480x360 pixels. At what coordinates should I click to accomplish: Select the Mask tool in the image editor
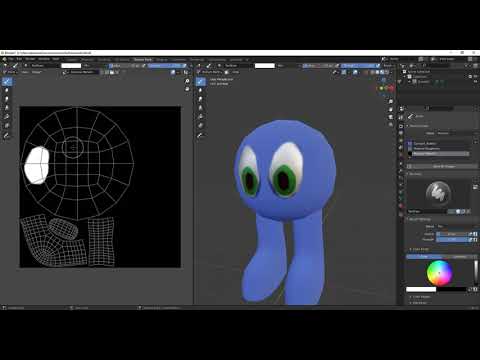(x=7, y=126)
